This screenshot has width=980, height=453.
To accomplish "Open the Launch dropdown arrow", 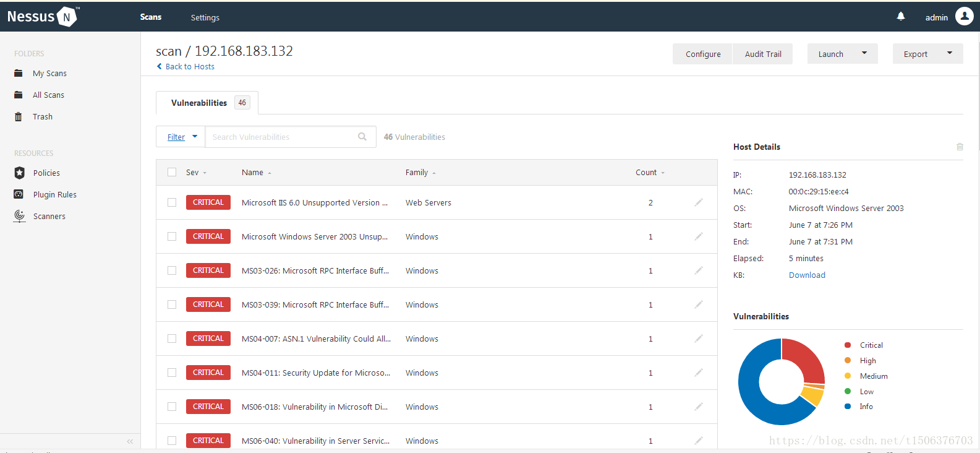I will point(864,53).
